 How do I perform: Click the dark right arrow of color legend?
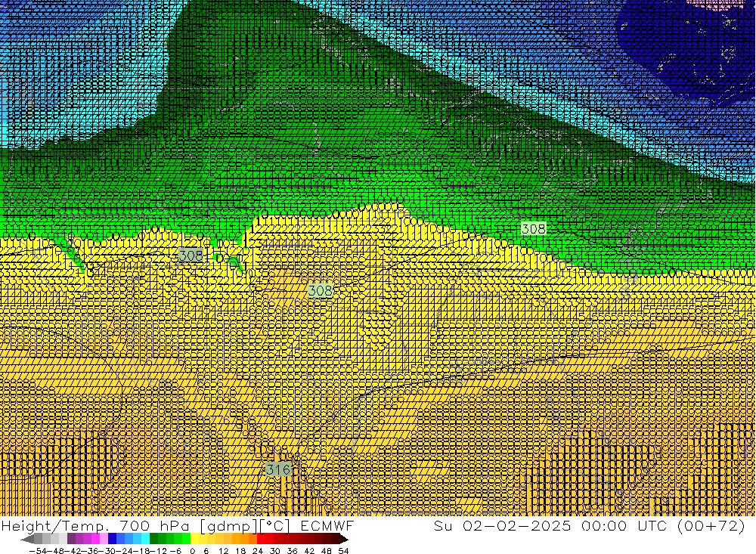pos(344,539)
